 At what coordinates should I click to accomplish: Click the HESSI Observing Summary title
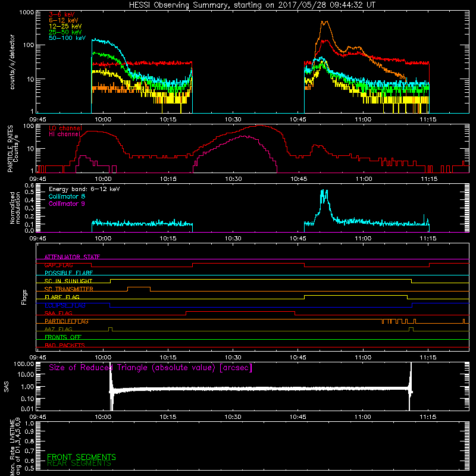[x=252, y=5]
